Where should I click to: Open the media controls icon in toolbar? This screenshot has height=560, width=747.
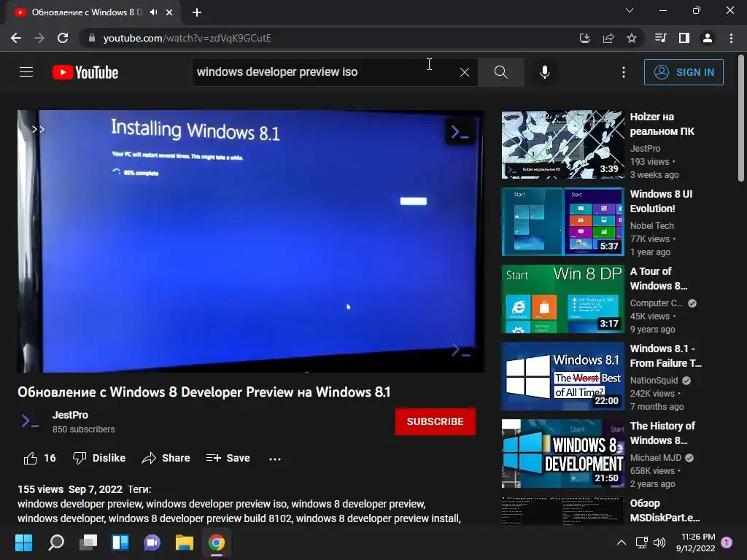click(x=660, y=38)
